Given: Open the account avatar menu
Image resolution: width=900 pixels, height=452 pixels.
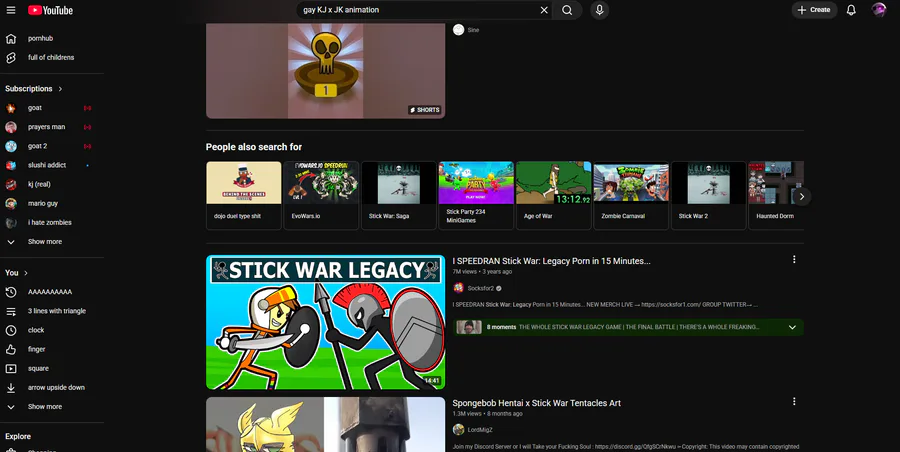Looking at the screenshot, I should pos(879,10).
